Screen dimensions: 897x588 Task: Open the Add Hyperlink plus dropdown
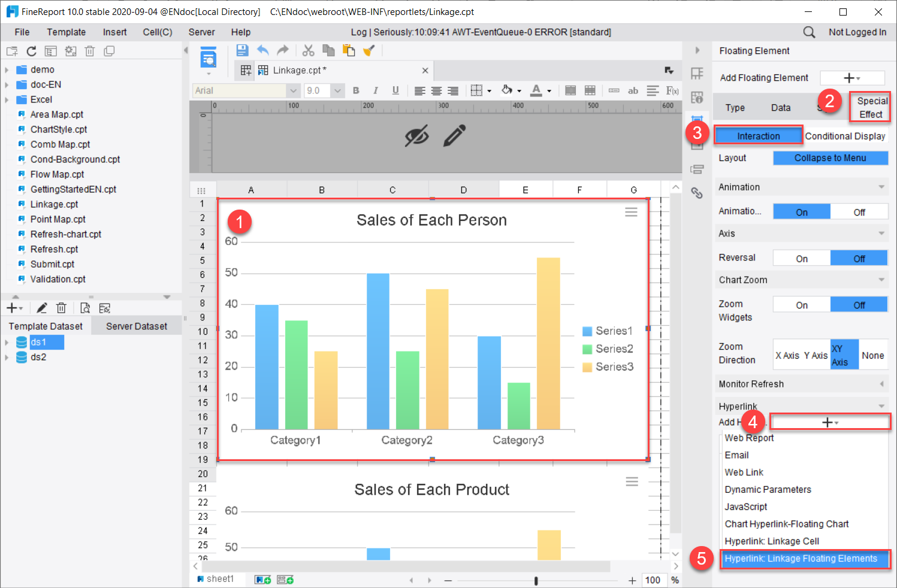point(830,422)
